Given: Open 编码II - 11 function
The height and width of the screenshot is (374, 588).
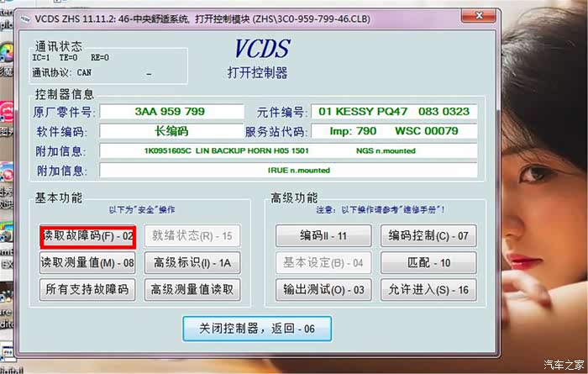Looking at the screenshot, I should (323, 236).
